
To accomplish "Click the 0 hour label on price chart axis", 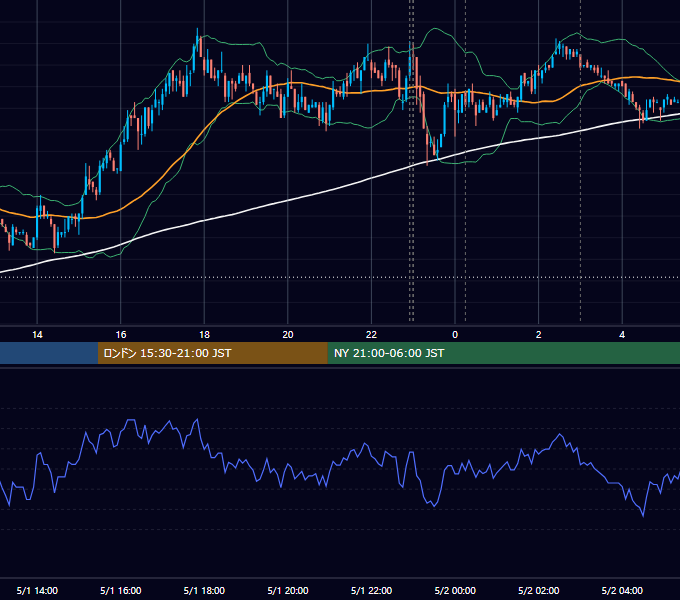I will [455, 335].
